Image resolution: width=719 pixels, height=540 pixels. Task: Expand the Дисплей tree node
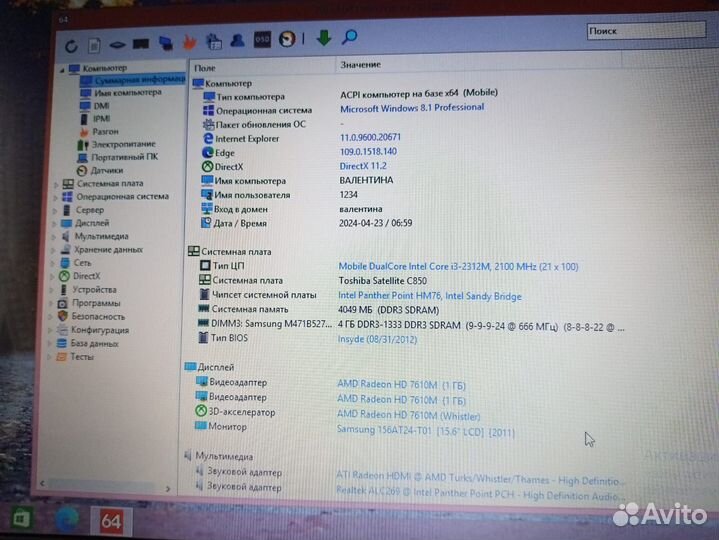(54, 225)
